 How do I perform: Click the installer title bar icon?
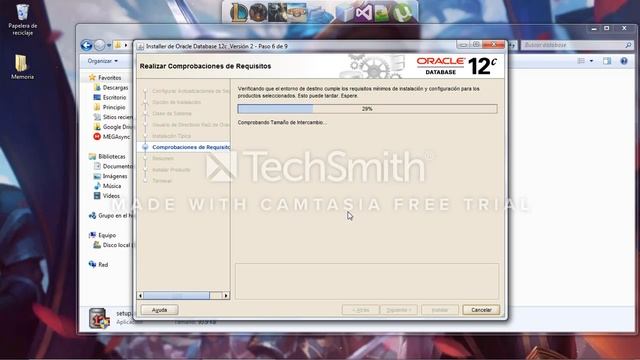pyautogui.click(x=140, y=47)
